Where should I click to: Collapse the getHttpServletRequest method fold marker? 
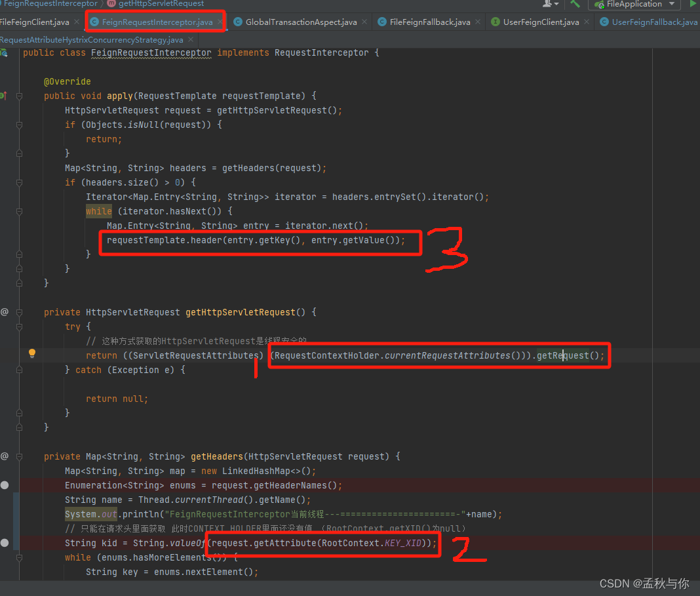tap(19, 313)
